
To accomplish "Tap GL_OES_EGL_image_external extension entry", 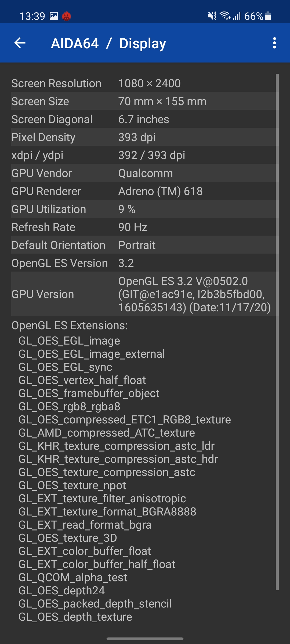I will pyautogui.click(x=92, y=354).
